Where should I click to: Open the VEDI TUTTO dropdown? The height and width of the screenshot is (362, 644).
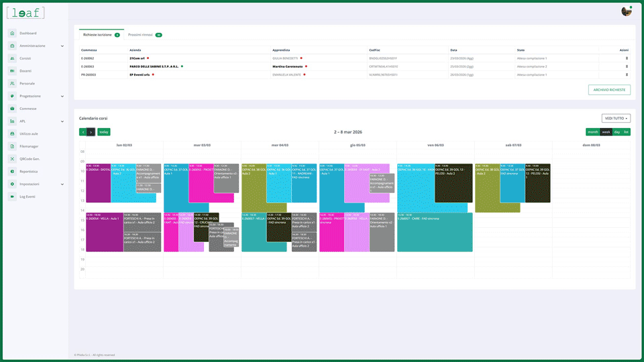click(616, 118)
